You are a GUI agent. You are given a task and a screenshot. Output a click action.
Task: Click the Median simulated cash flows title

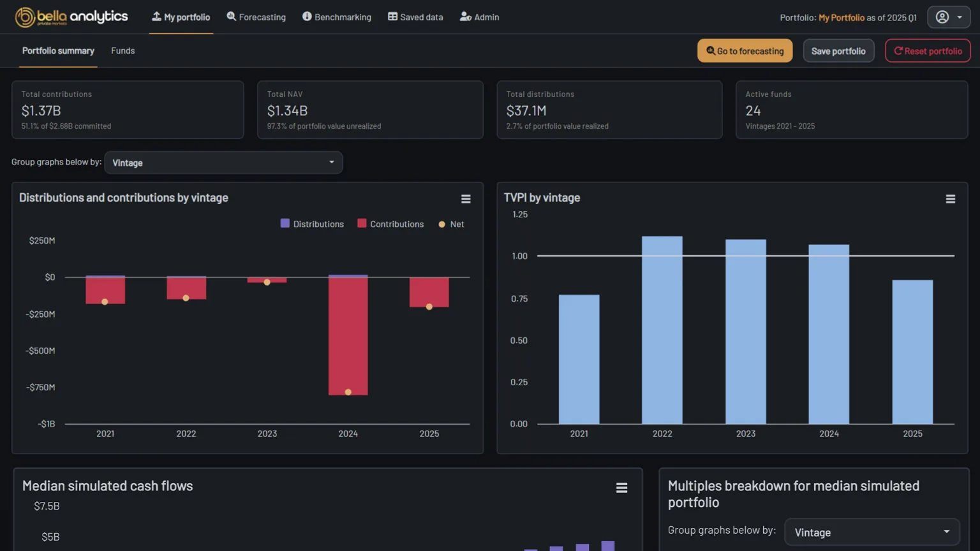[x=107, y=486]
